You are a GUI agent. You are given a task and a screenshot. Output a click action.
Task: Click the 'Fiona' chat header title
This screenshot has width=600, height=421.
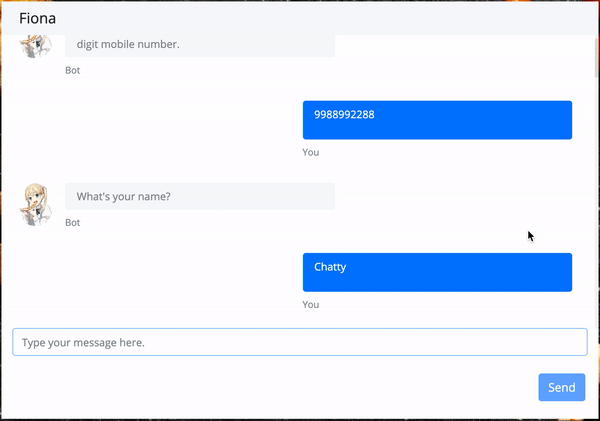pos(38,18)
